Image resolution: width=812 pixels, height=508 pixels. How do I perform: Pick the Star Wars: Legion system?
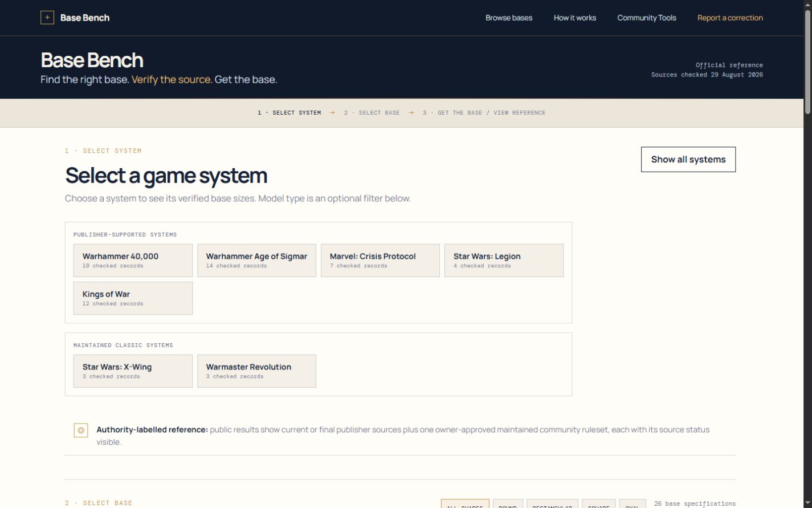click(x=504, y=261)
